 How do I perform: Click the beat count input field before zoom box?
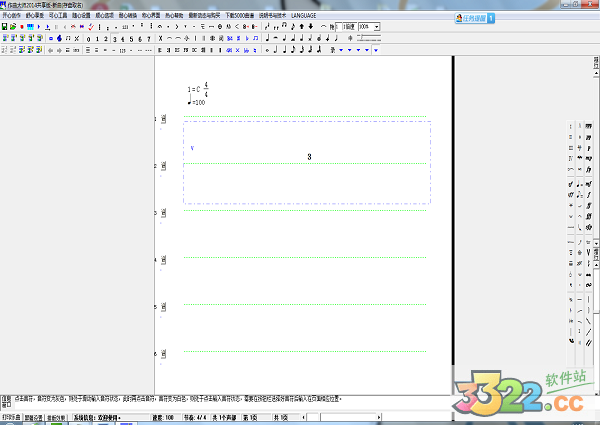[x=339, y=27]
